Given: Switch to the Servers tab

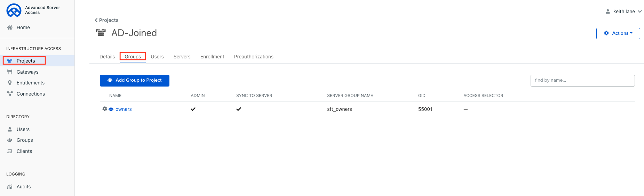Looking at the screenshot, I should coord(182,57).
